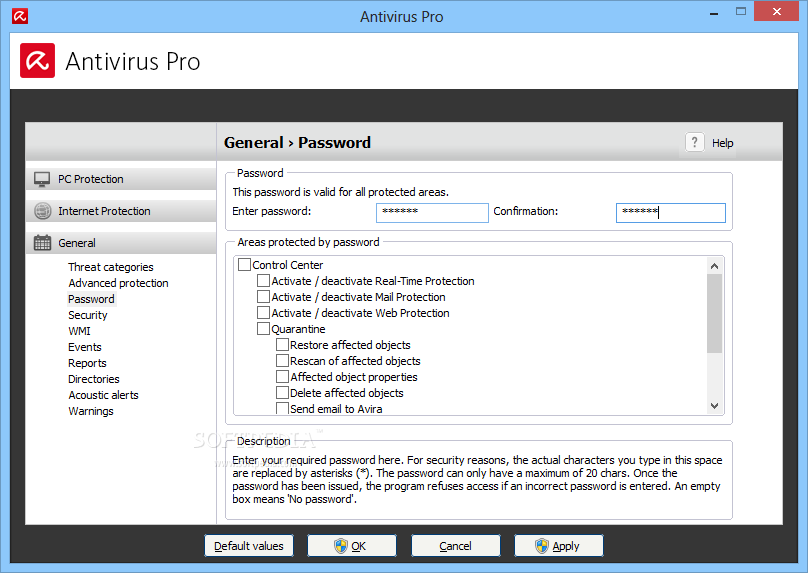808x573 pixels.
Task: Expand the PC Protection section
Action: click(x=121, y=179)
